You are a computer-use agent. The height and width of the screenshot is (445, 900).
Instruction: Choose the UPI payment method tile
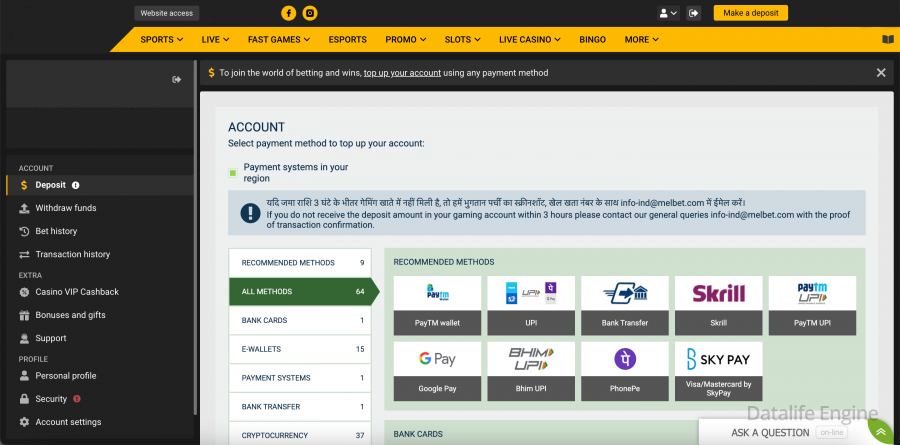531,305
